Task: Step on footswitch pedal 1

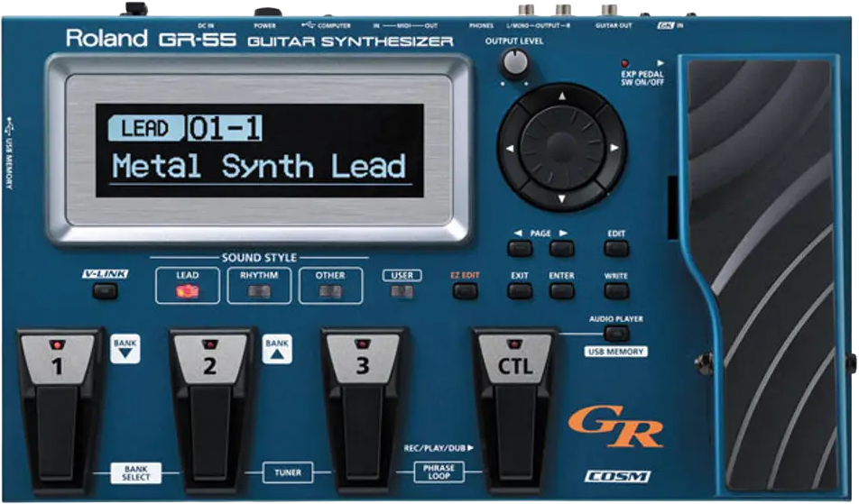Action: pyautogui.click(x=58, y=410)
